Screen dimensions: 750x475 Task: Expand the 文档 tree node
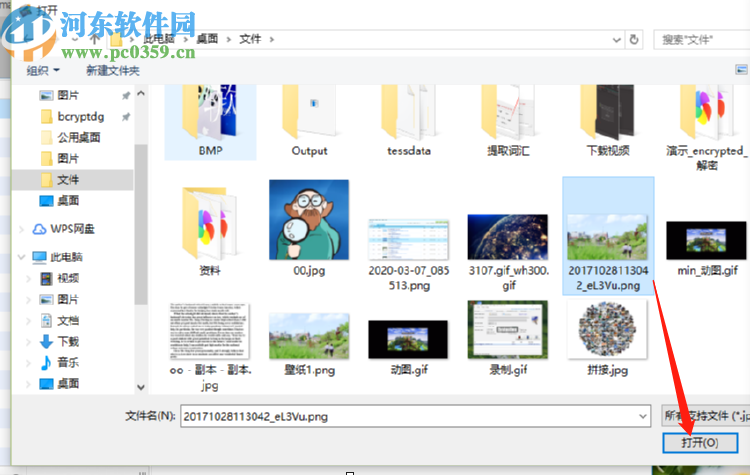click(x=28, y=320)
